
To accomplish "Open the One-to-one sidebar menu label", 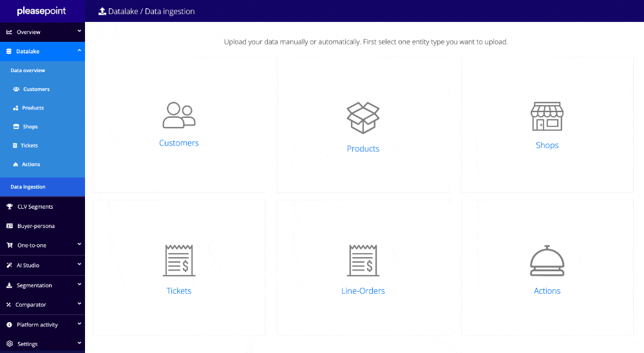I will tap(32, 245).
